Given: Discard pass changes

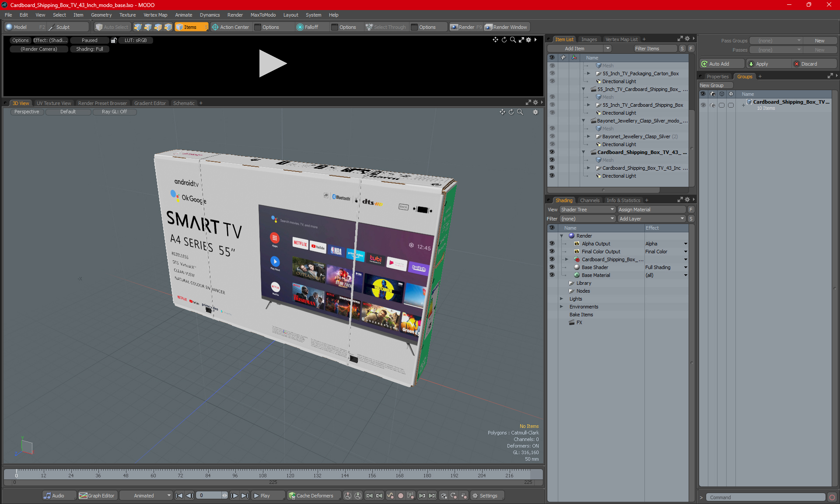Looking at the screenshot, I should click(x=814, y=64).
